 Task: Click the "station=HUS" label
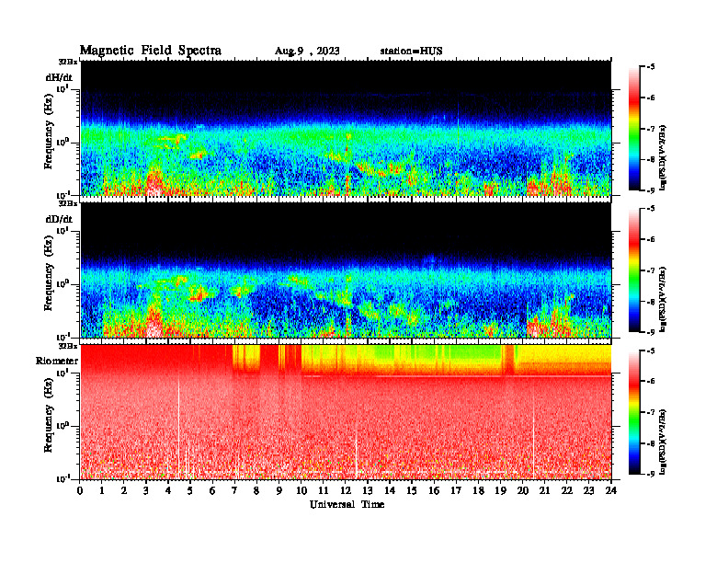[411, 52]
